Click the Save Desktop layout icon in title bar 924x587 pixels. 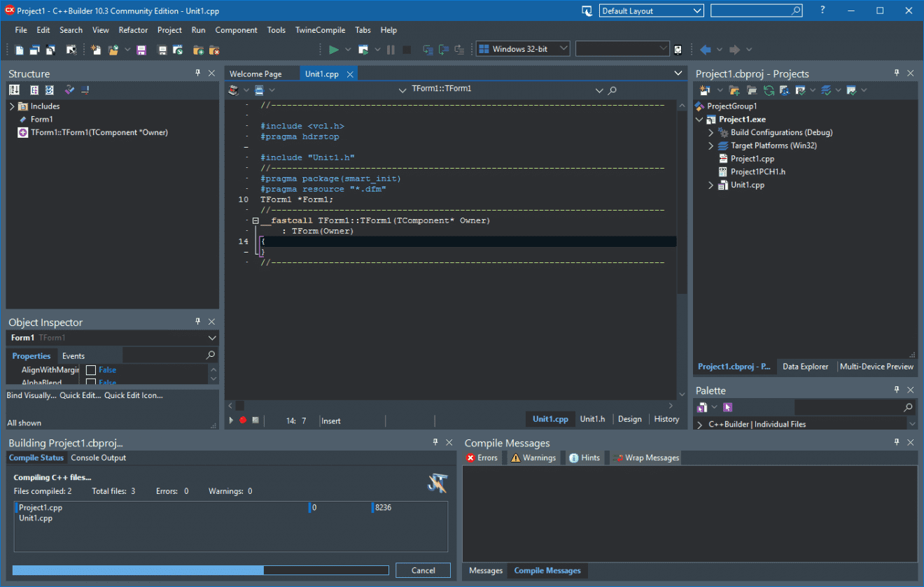(x=587, y=10)
